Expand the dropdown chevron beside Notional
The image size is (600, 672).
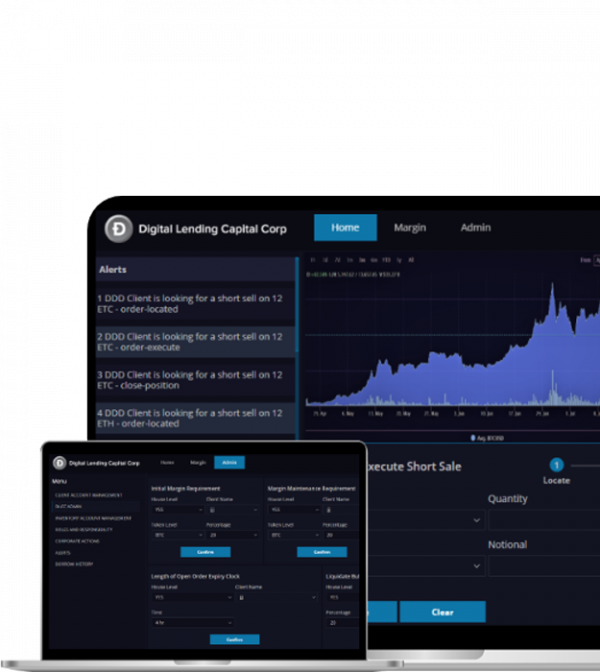click(x=477, y=566)
